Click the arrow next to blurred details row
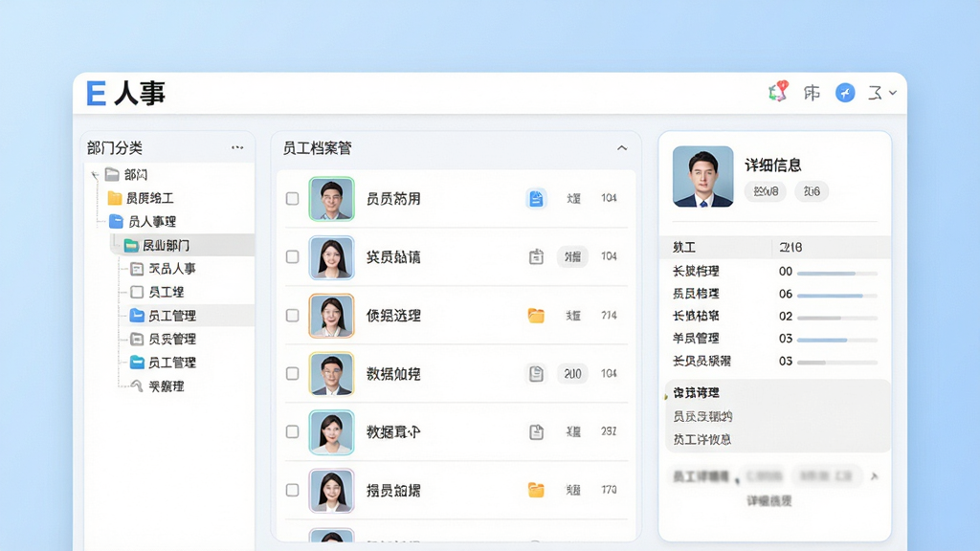 tap(875, 476)
